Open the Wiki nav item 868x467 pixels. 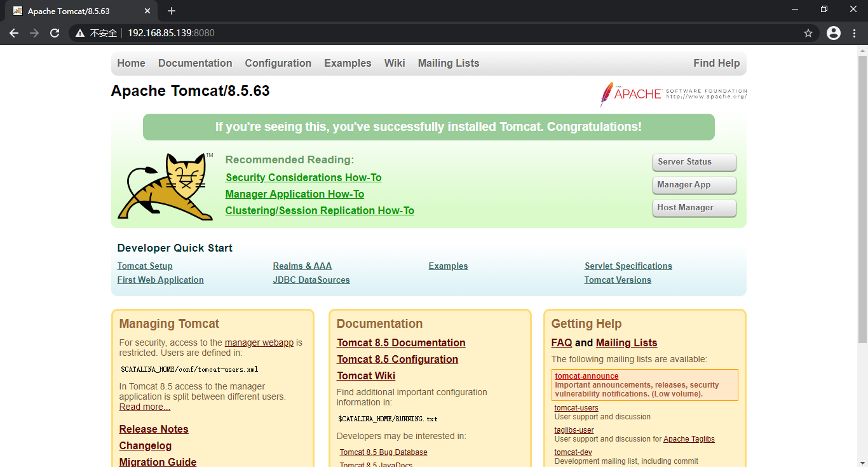[x=395, y=63]
